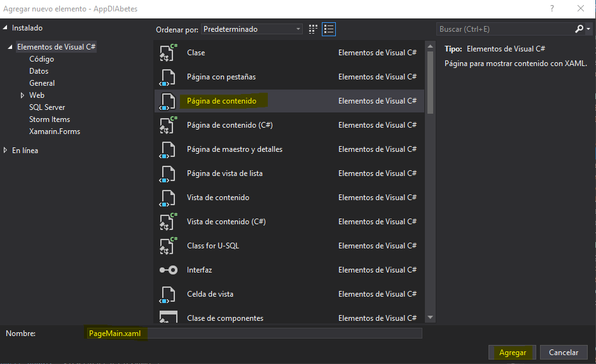596x364 pixels.
Task: Open the help question mark button
Action: pos(552,8)
